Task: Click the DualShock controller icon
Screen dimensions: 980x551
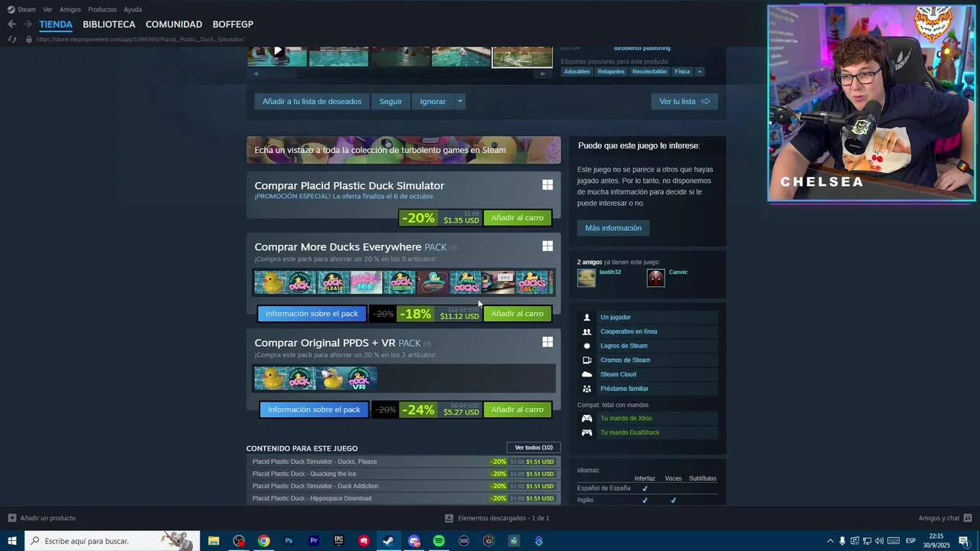Action: pos(586,432)
